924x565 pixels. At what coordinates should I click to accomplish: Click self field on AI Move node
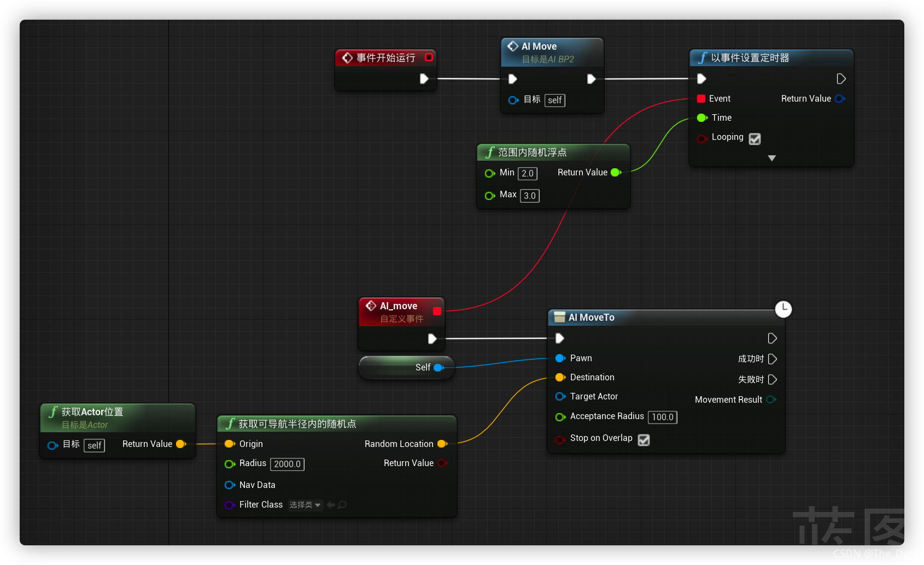[555, 100]
